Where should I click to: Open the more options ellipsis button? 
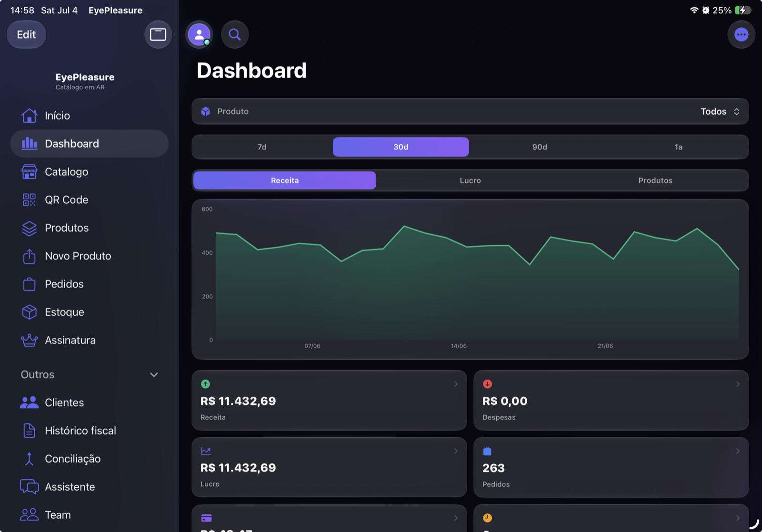click(741, 34)
